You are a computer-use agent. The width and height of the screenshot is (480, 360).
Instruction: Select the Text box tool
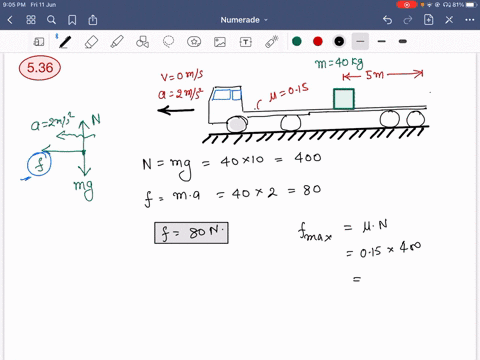coord(246,42)
